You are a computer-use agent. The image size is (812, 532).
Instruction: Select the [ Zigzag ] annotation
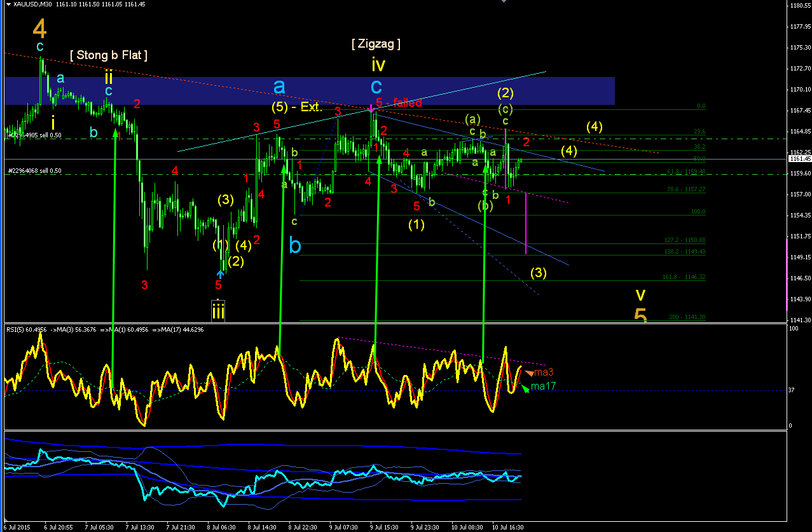point(376,44)
